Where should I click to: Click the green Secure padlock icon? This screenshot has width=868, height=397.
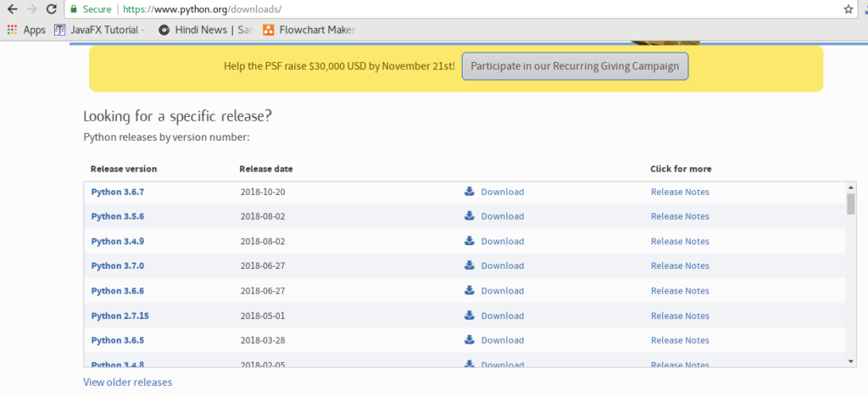[x=74, y=9]
